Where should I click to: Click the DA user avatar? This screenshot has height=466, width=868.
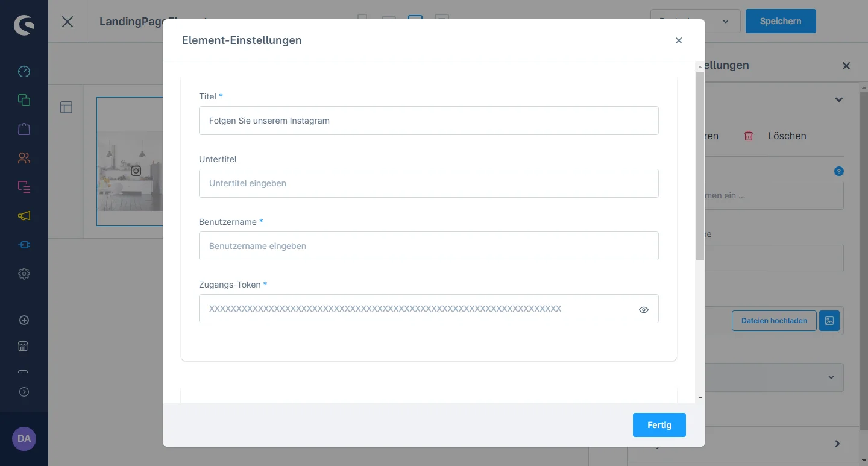24,439
